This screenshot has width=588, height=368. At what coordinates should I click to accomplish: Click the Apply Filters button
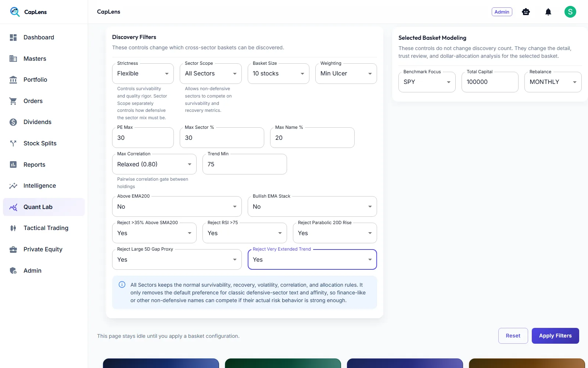[555, 336]
